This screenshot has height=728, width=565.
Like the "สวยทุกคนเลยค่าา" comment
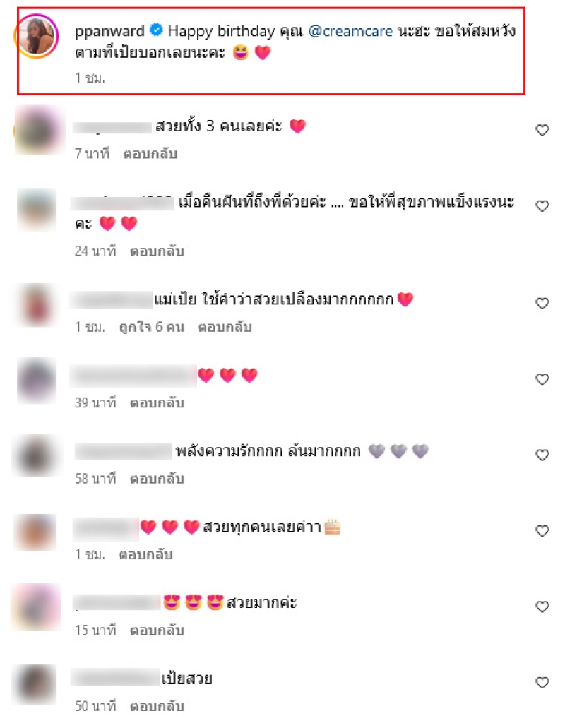[x=542, y=531]
